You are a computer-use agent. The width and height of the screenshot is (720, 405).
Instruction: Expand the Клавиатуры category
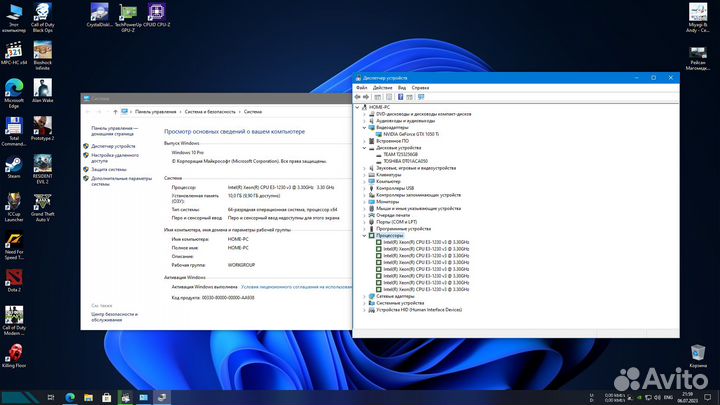[365, 174]
